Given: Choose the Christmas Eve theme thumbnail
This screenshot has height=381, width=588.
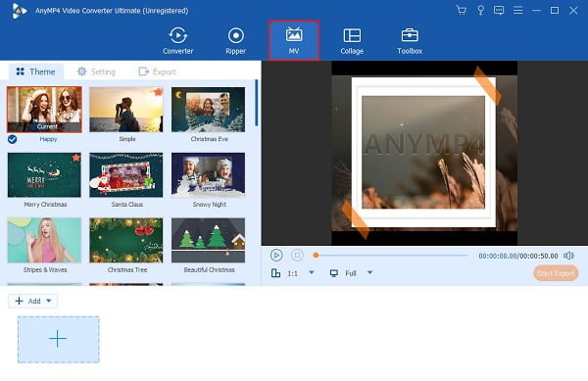Looking at the screenshot, I should pyautogui.click(x=208, y=110).
